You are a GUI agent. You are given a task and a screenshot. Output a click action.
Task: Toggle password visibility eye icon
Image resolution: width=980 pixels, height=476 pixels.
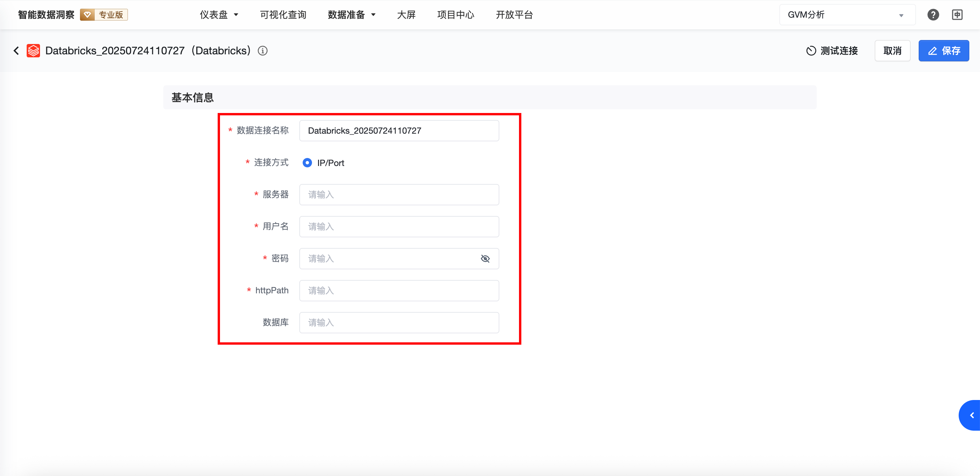click(x=485, y=259)
